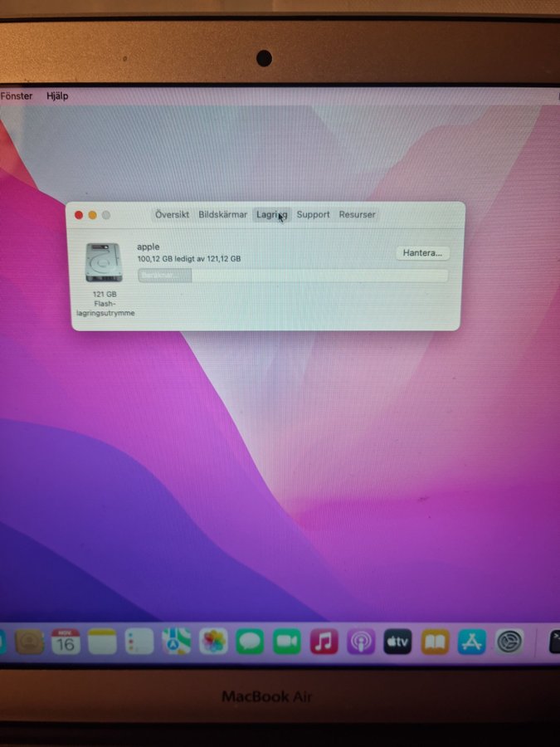Open Messages from the Dock
Viewport: 560px width, 747px height.
pos(250,641)
